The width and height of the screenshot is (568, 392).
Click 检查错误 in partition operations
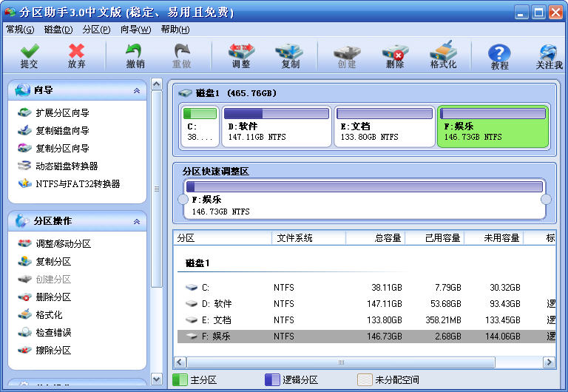(x=53, y=333)
